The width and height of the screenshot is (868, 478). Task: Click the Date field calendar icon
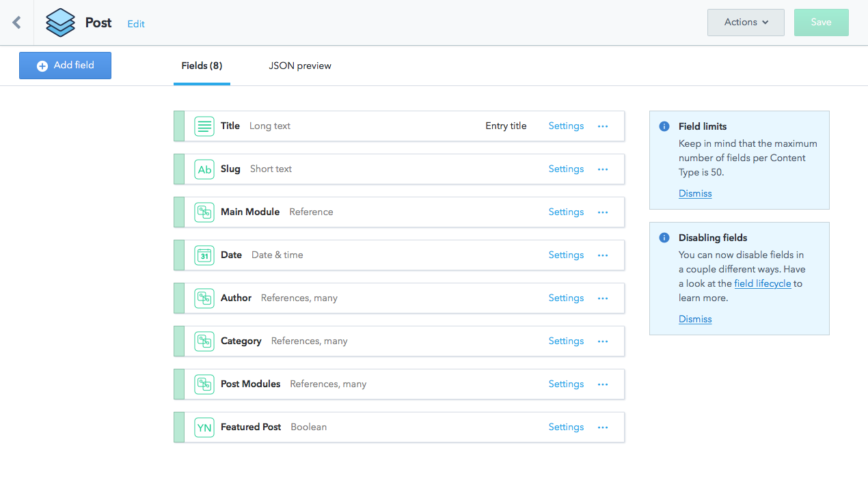click(x=204, y=255)
